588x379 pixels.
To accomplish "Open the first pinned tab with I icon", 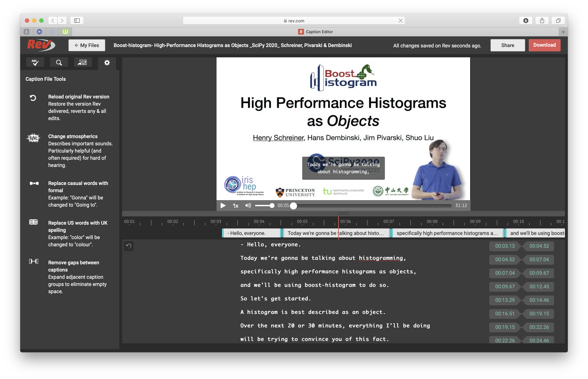I will 26,32.
